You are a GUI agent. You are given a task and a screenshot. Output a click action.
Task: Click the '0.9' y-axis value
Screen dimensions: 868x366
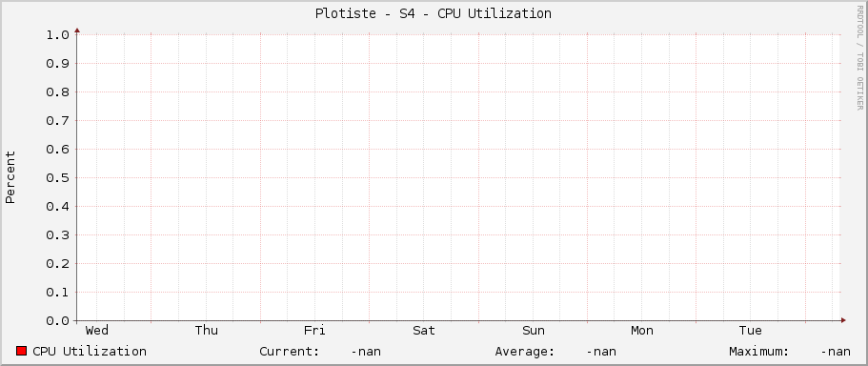click(58, 64)
